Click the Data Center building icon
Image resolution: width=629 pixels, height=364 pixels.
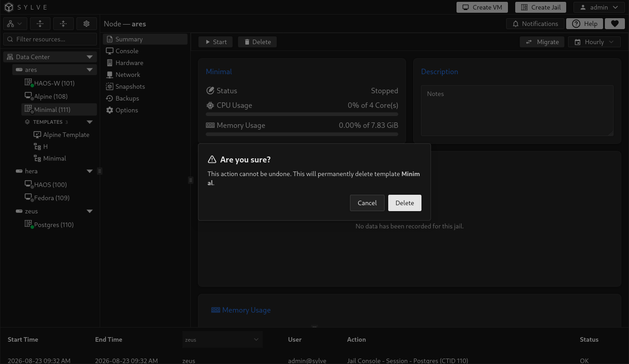[x=10, y=57]
